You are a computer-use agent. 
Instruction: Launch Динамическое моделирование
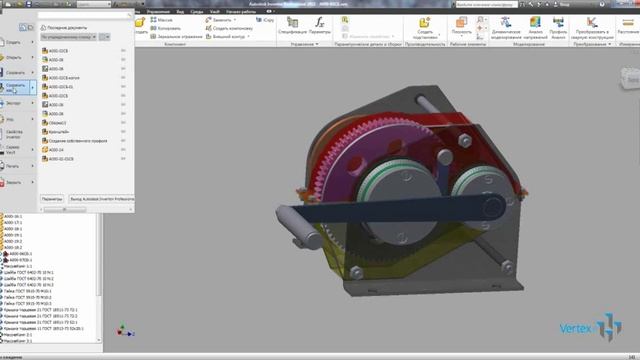pos(506,28)
